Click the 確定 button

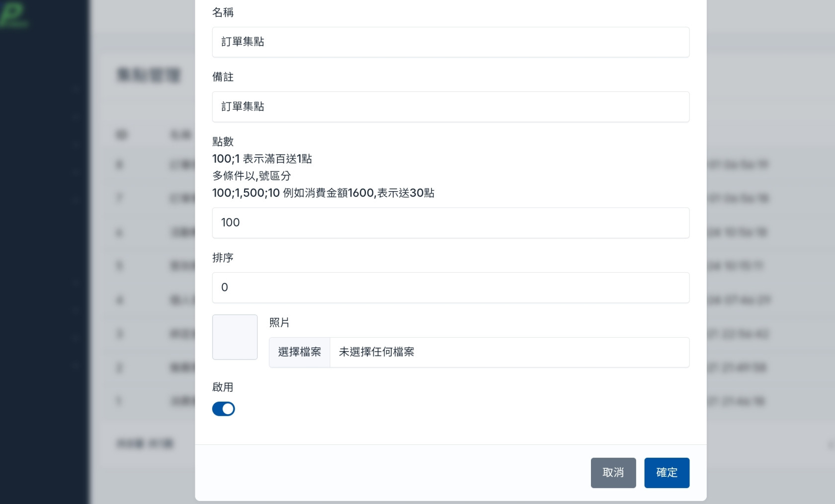coord(667,473)
